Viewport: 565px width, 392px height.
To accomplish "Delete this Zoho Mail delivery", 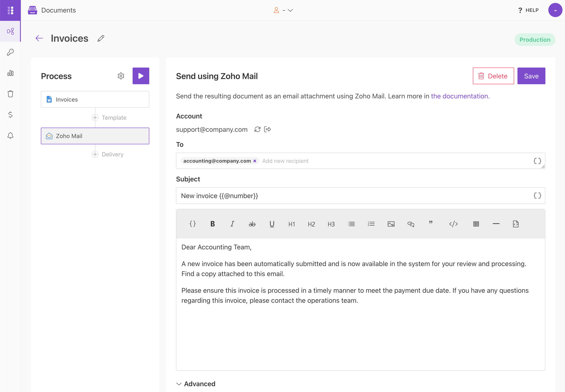I will [x=493, y=76].
